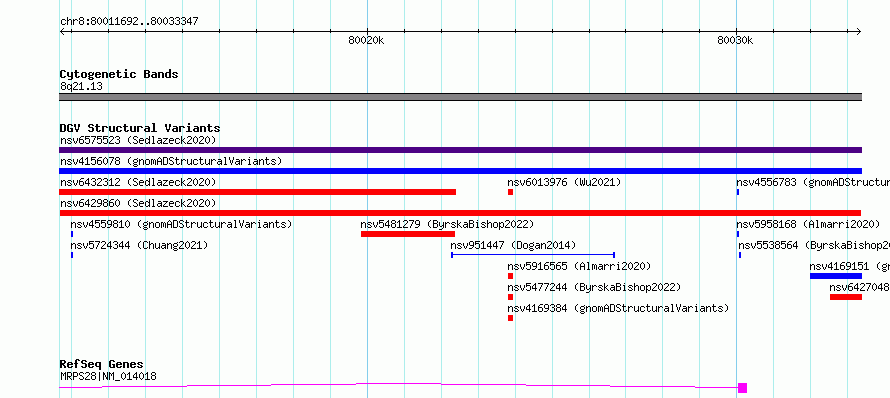The width and height of the screenshot is (890, 398).
Task: Click the nsv4156078 (gnomADStructuralVariants) label
Action: point(171,161)
